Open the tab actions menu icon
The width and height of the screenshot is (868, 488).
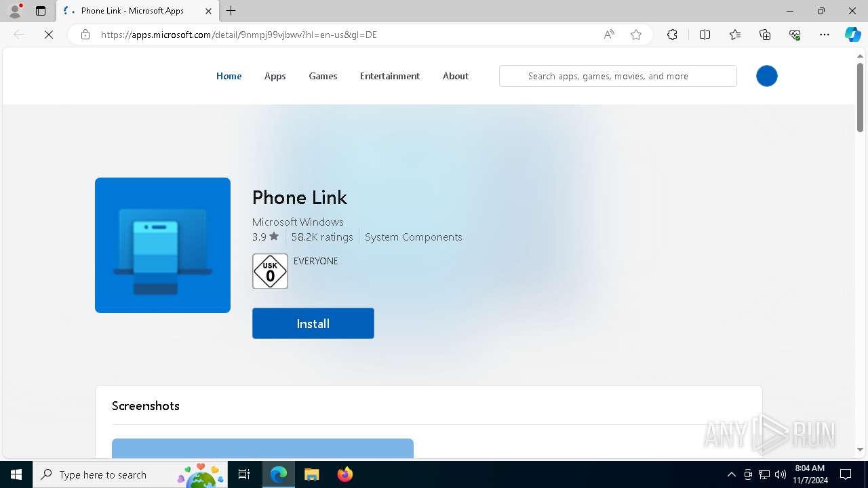click(41, 11)
